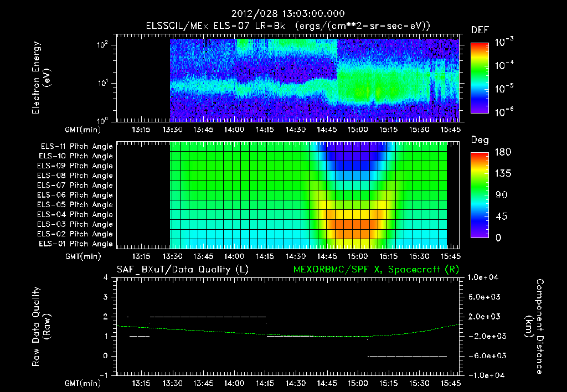
Task: Click the 10^-4 DEF scale value
Action: 504,65
